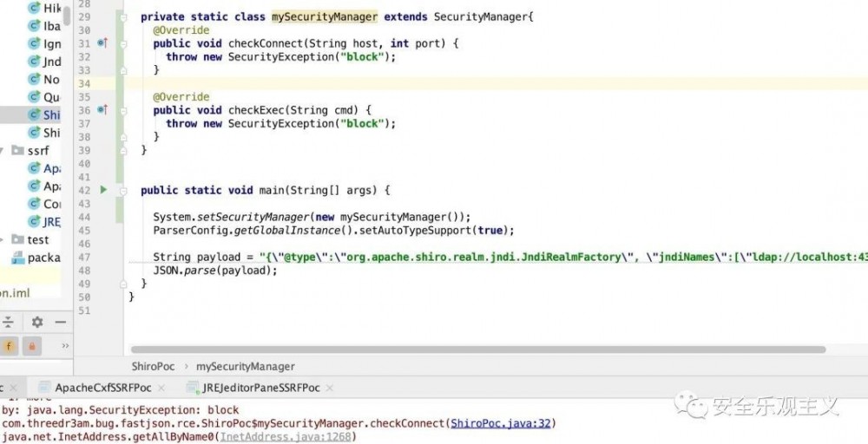Collapse the ssrf folder arrow
This screenshot has width=868, height=444.
pyautogui.click(x=3, y=150)
